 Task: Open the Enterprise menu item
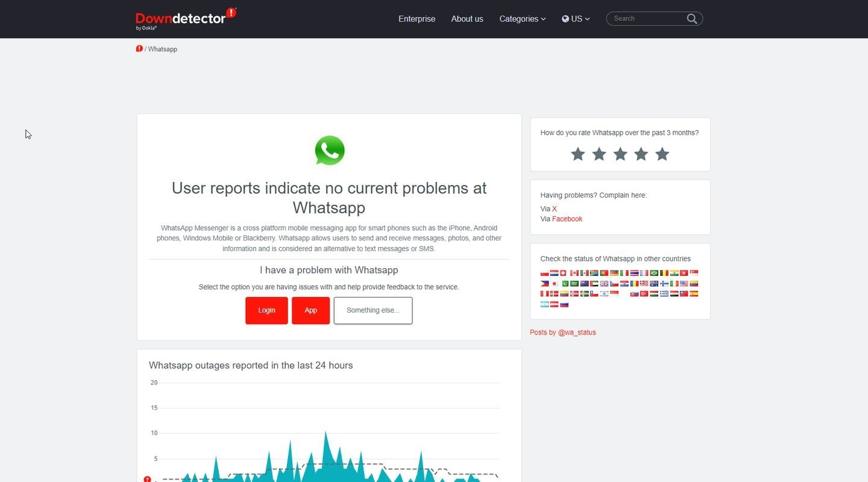pos(417,19)
